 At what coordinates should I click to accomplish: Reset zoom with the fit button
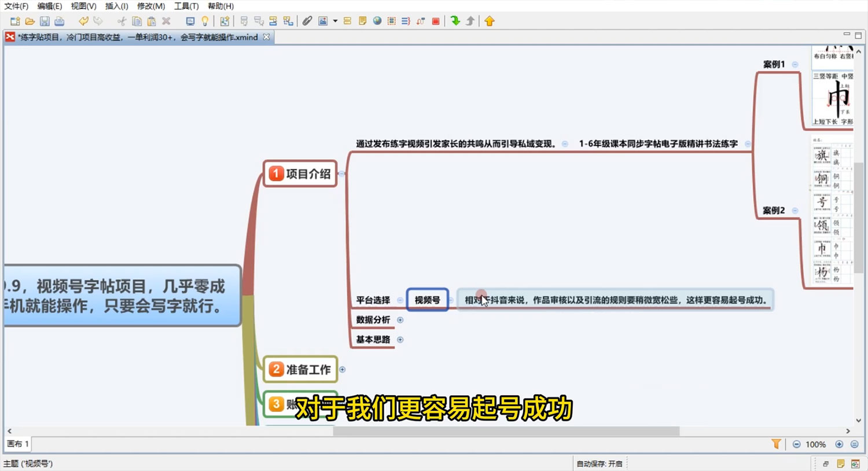click(855, 444)
